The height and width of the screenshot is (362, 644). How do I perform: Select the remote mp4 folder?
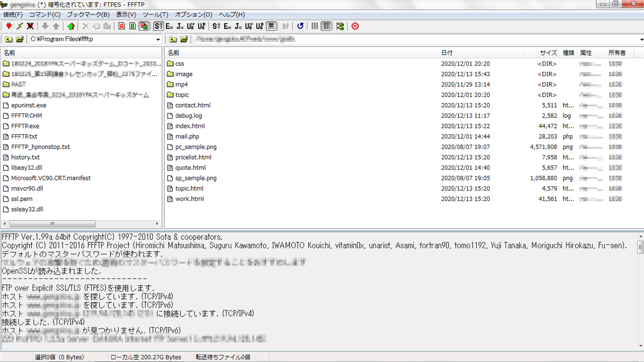[x=181, y=84]
